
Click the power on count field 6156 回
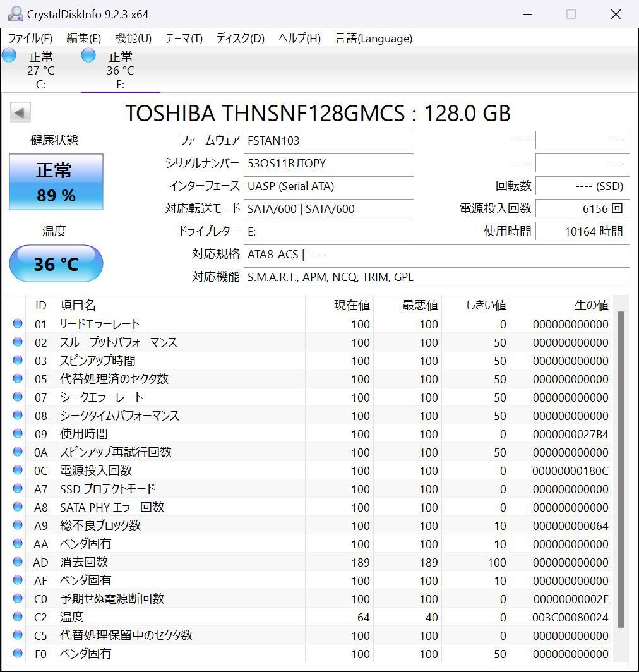click(x=582, y=208)
